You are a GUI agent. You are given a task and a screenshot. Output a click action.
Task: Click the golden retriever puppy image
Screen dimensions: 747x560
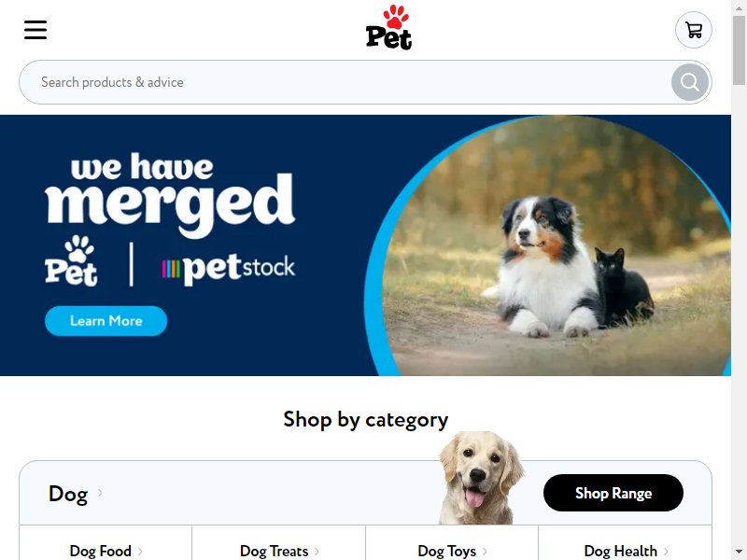point(481,478)
